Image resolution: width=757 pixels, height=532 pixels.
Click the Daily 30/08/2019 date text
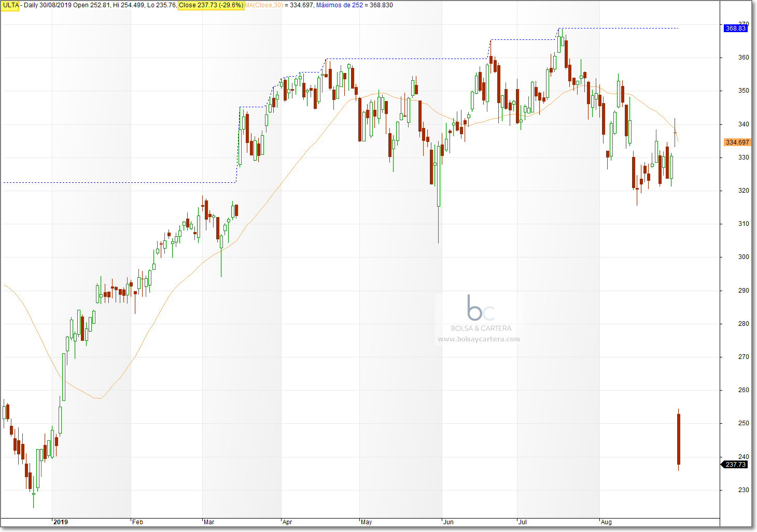[x=48, y=5]
